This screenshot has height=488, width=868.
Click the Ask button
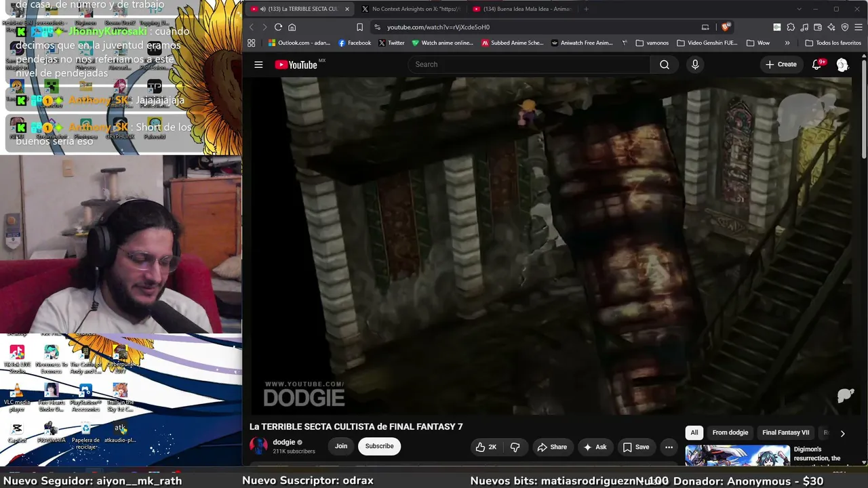595,447
